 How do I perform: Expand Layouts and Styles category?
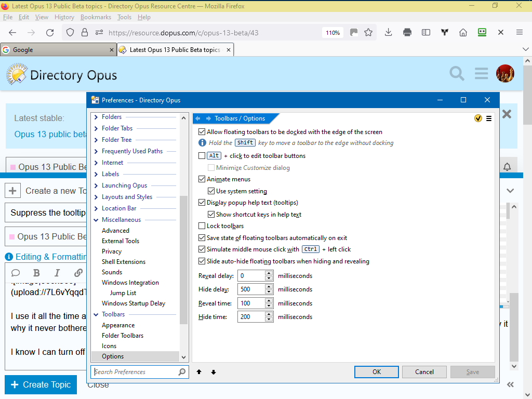(96, 197)
